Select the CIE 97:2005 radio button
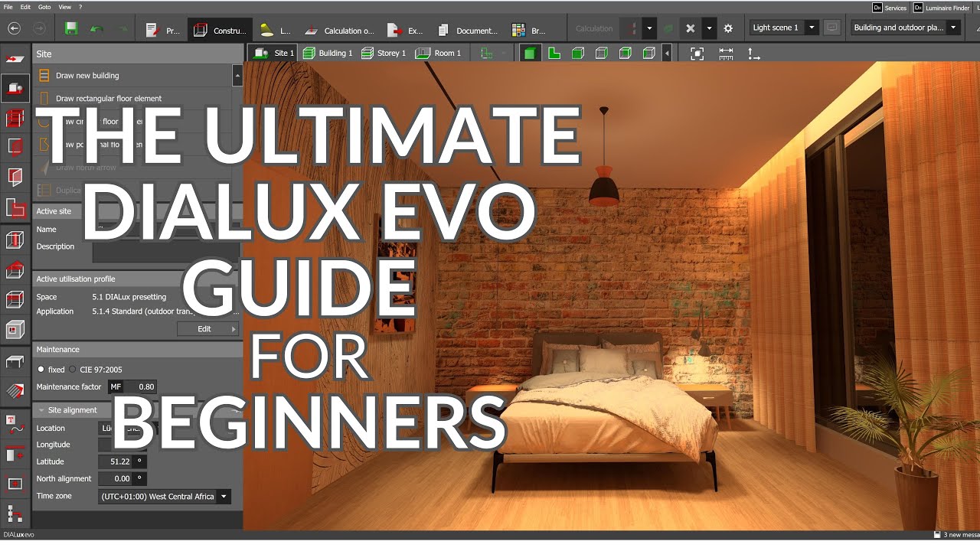980x551 pixels. click(x=73, y=370)
